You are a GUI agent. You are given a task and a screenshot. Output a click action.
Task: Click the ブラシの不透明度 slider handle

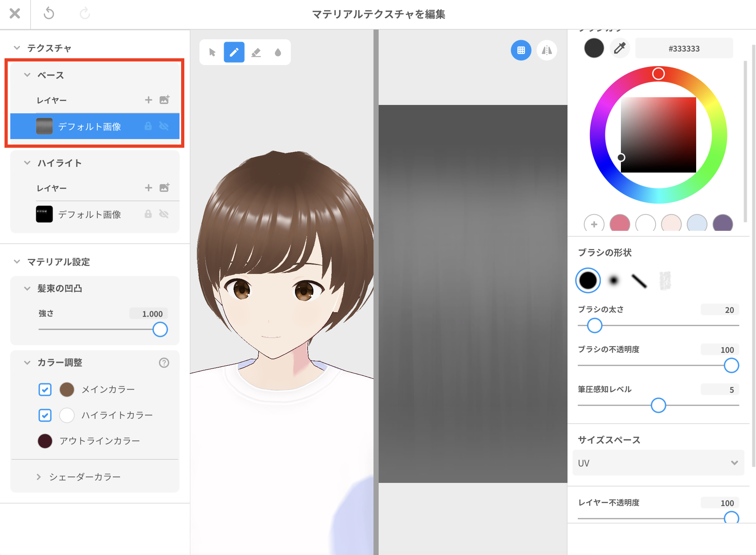(731, 365)
